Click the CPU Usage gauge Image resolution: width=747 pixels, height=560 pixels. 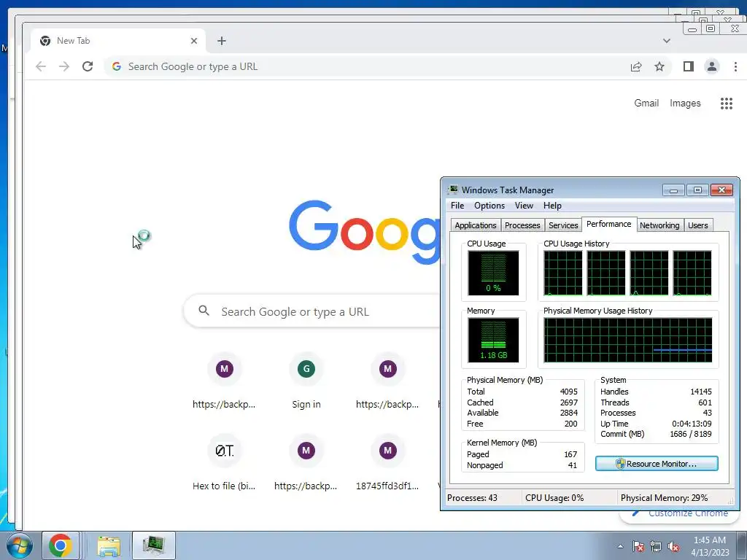[x=493, y=273]
